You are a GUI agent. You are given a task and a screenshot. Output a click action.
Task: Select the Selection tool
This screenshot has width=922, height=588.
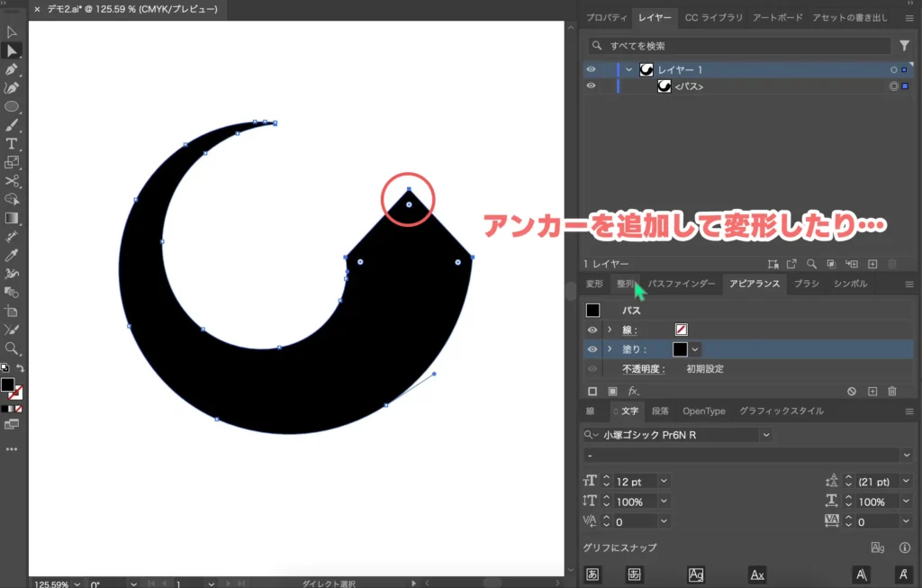[13, 32]
